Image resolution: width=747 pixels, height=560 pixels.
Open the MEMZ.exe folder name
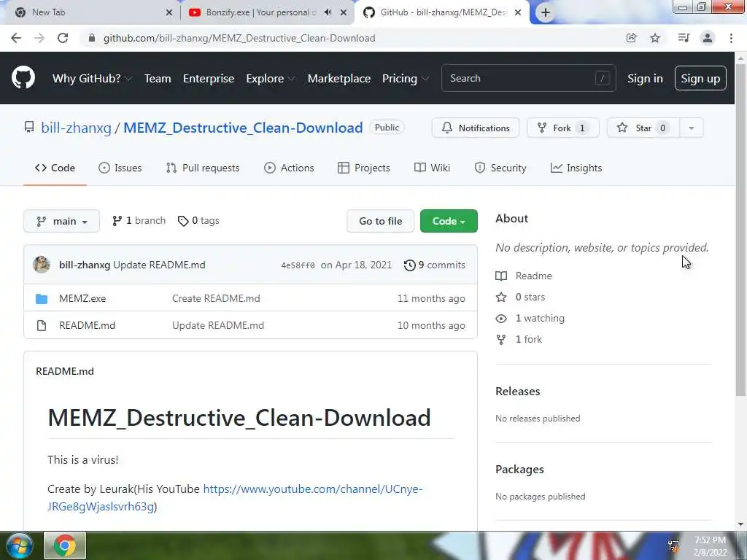coord(82,298)
